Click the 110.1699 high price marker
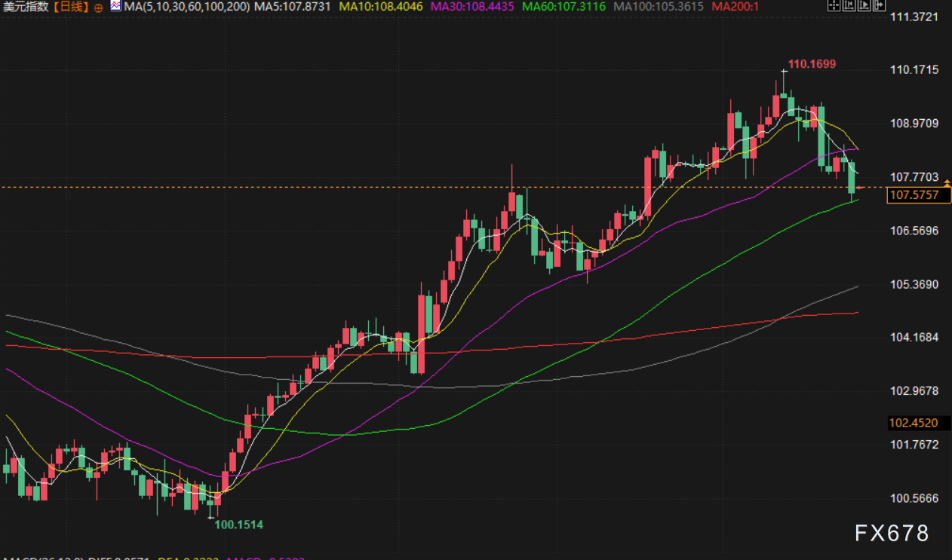The width and height of the screenshot is (952, 560). point(812,64)
